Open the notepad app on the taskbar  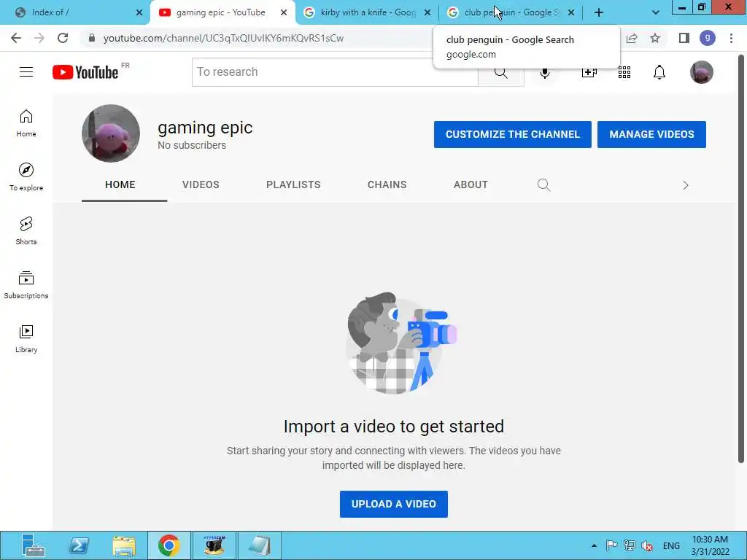260,545
